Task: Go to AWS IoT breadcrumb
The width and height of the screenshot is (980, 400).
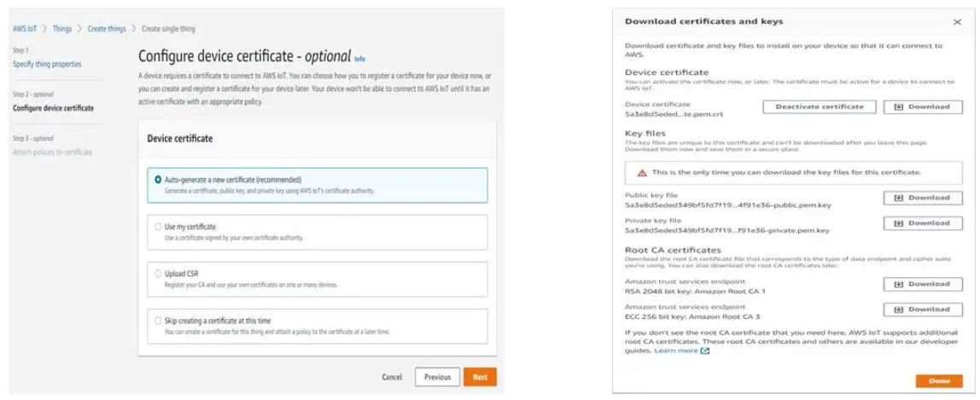Action: [25, 29]
